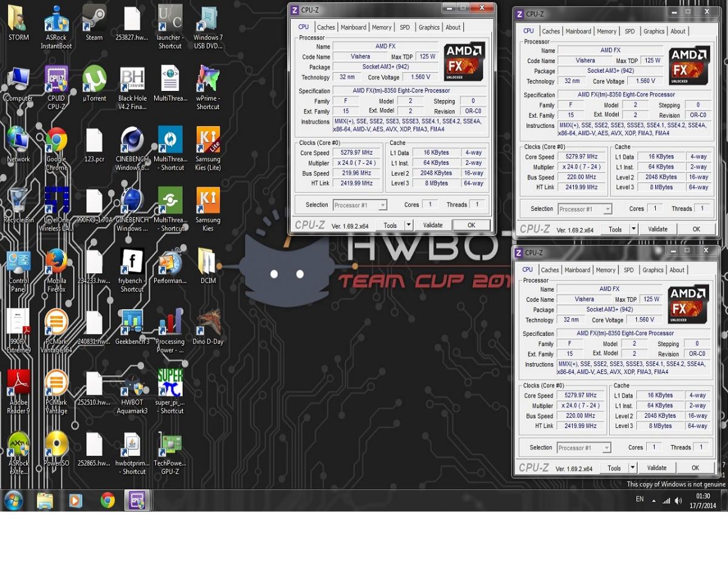Image resolution: width=728 pixels, height=582 pixels.
Task: Open the ASRock InstantBoot desktop icon
Action: click(56, 27)
